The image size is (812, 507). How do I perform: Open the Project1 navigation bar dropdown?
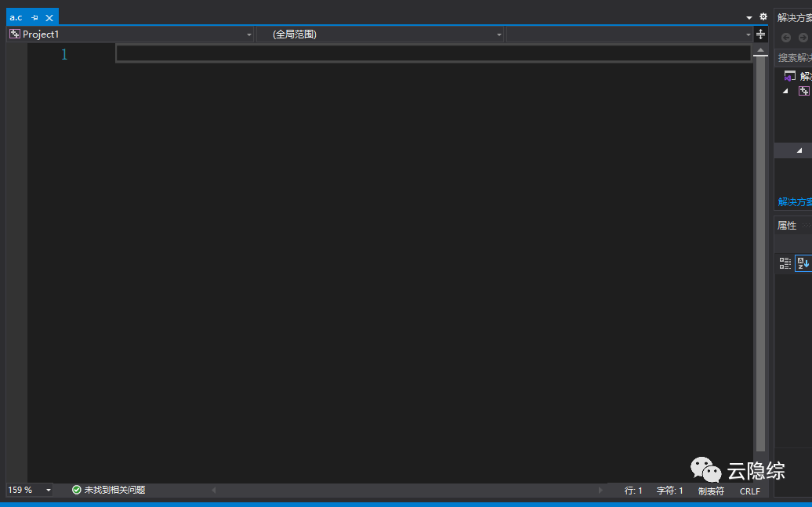[249, 34]
